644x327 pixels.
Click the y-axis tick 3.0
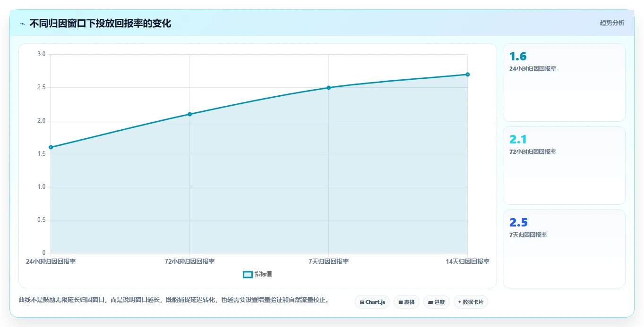[x=41, y=54]
